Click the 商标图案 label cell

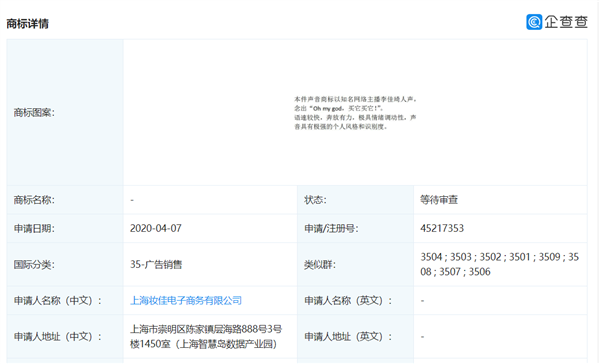[x=65, y=113]
